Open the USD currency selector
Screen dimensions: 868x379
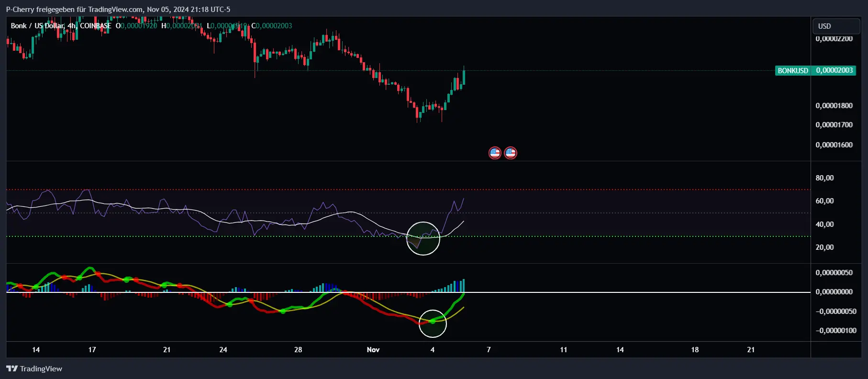(836, 26)
